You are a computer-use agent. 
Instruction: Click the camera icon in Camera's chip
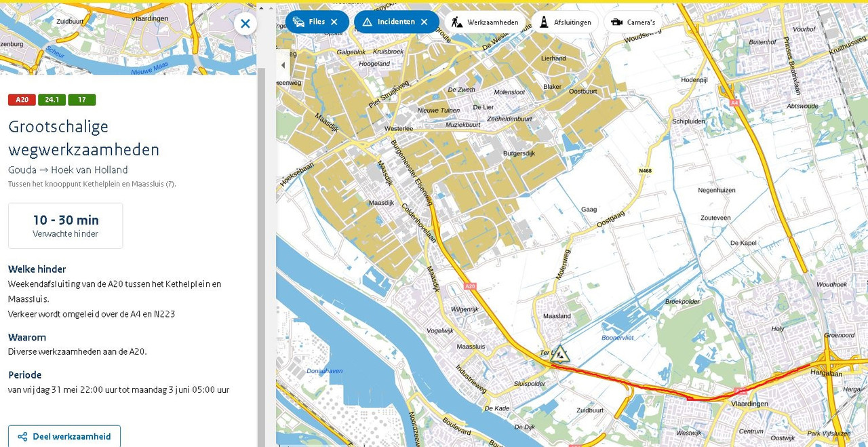(x=616, y=22)
